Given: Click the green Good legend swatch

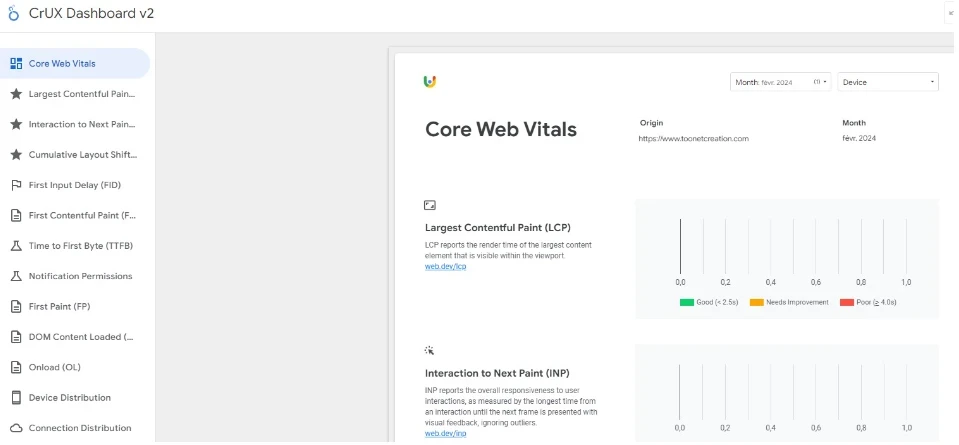Looking at the screenshot, I should [687, 302].
